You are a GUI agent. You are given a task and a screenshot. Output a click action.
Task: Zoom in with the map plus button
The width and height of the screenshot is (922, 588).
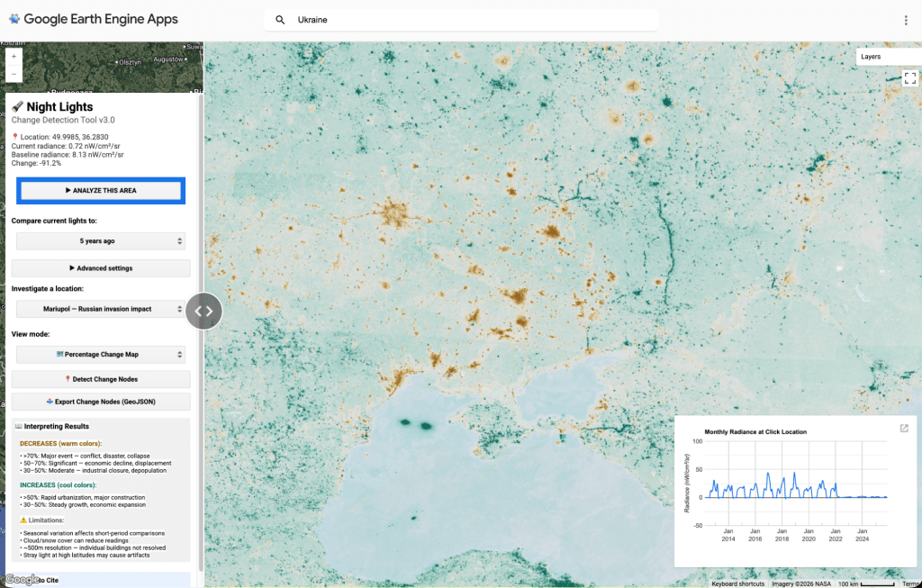click(14, 57)
